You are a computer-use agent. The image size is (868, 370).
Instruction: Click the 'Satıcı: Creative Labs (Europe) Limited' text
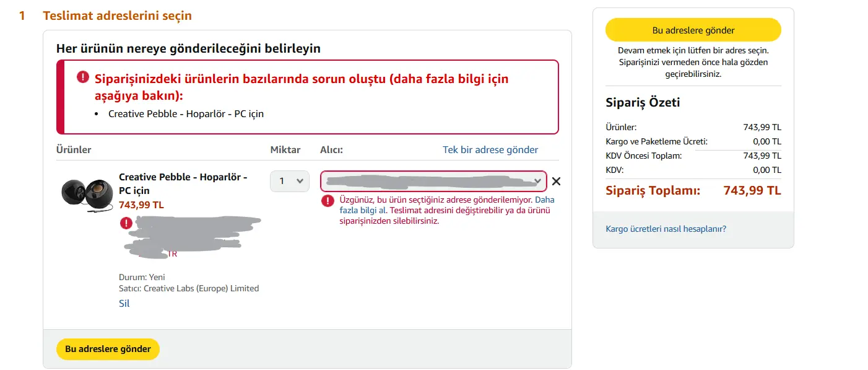[x=189, y=288]
